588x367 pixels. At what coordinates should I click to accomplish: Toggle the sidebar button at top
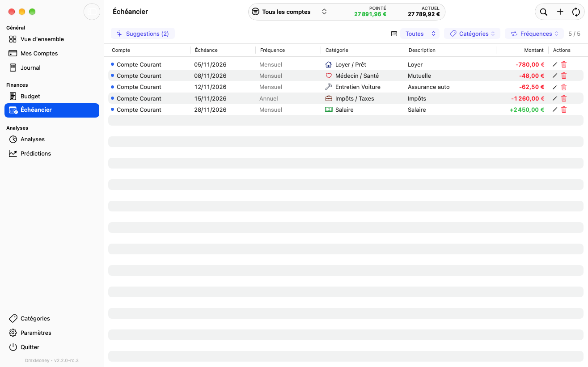click(92, 12)
